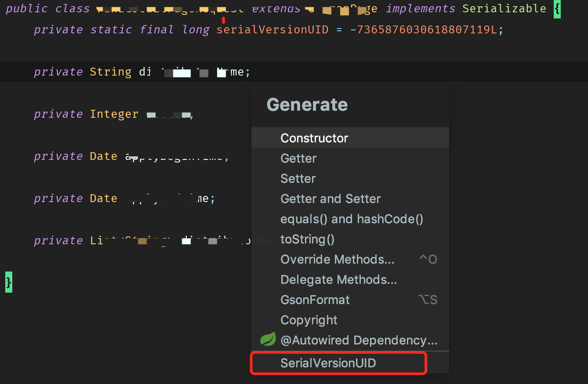This screenshot has width=588, height=384.
Task: Click the green Spring leaf icon
Action: pos(268,339)
